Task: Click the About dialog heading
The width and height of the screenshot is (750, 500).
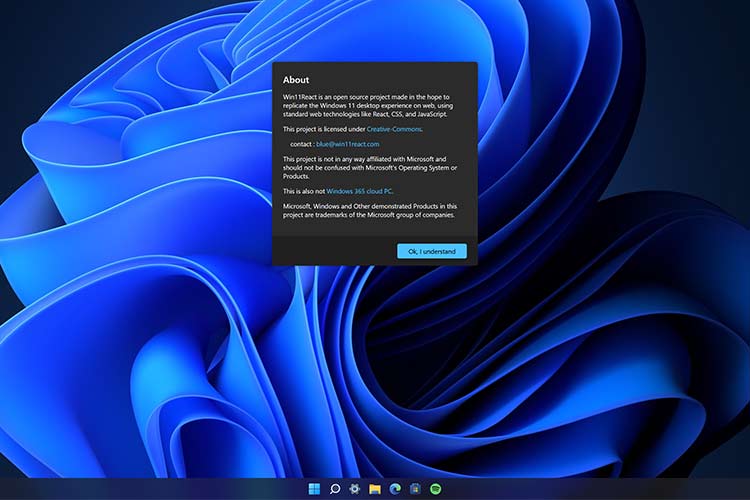Action: 296,80
